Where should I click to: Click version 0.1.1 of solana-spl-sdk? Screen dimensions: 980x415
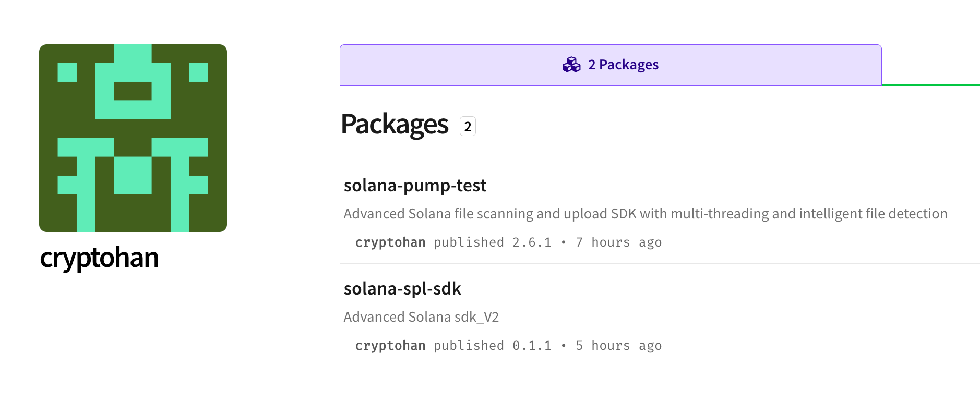pyautogui.click(x=532, y=346)
